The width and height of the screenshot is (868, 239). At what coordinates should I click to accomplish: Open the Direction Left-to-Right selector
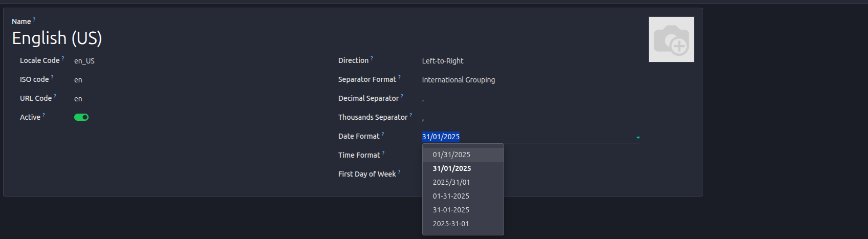[x=443, y=61]
